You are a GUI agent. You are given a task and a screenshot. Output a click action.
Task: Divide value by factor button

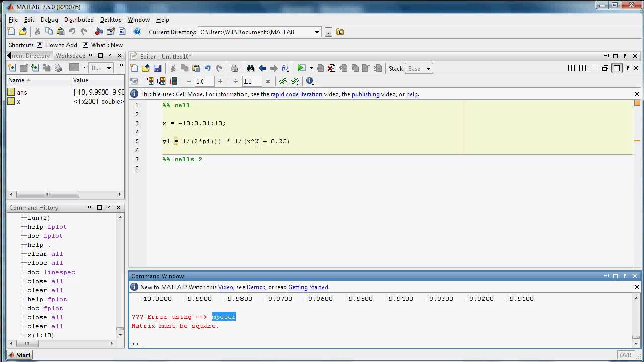(236, 81)
